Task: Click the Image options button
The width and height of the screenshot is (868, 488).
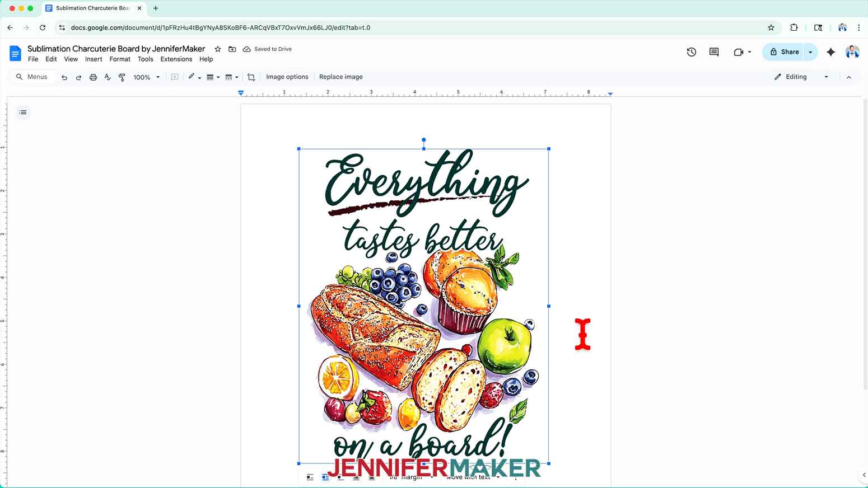Action: coord(287,77)
